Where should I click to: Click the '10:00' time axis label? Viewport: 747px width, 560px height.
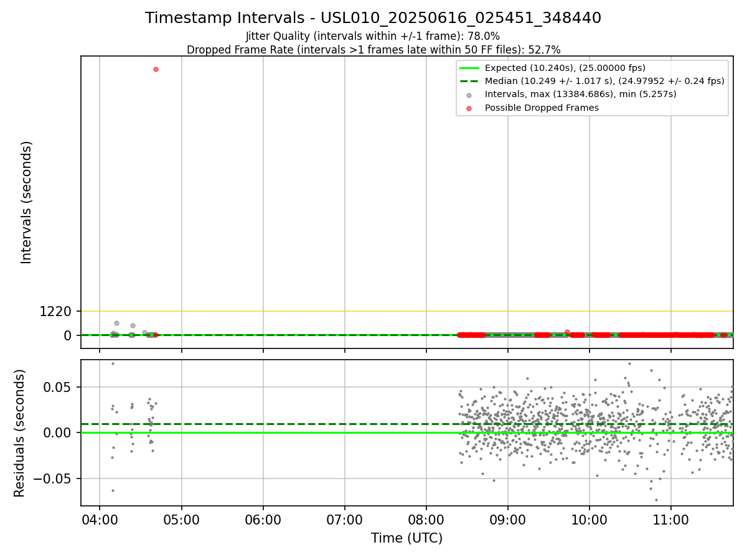[589, 520]
